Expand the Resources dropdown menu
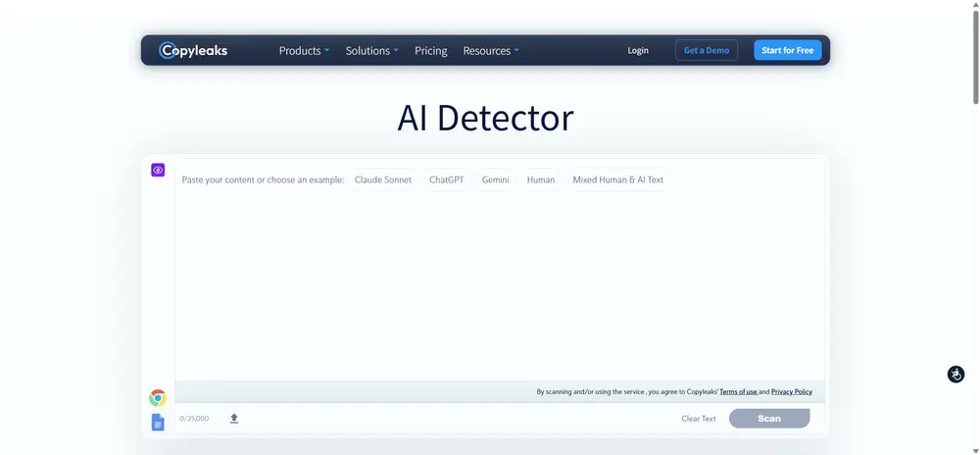980x455 pixels. tap(491, 51)
